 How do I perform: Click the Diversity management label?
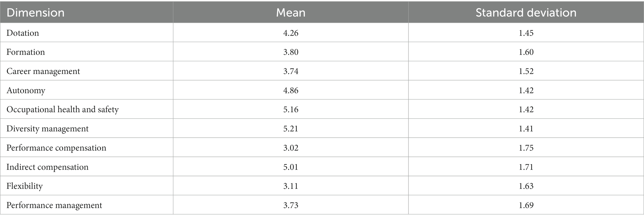pyautogui.click(x=47, y=129)
